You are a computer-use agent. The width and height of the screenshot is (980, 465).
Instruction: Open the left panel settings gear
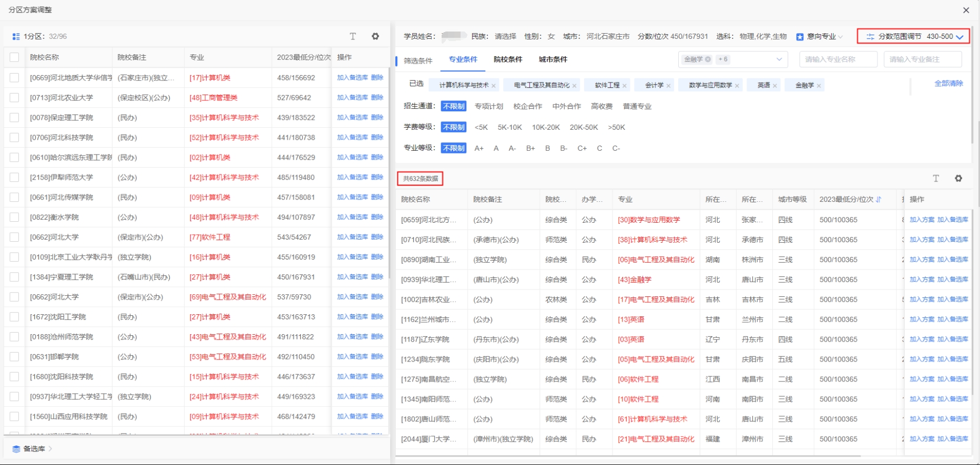click(375, 36)
